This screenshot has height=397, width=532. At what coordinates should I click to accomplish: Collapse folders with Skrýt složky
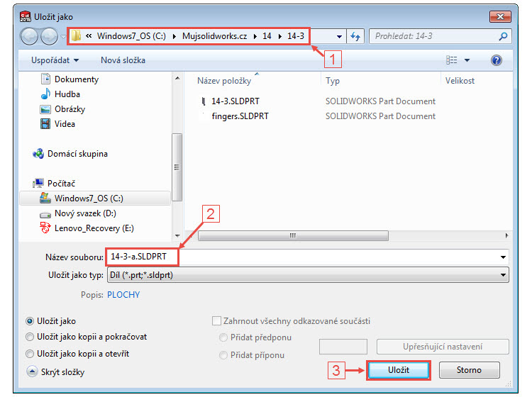[x=55, y=372]
